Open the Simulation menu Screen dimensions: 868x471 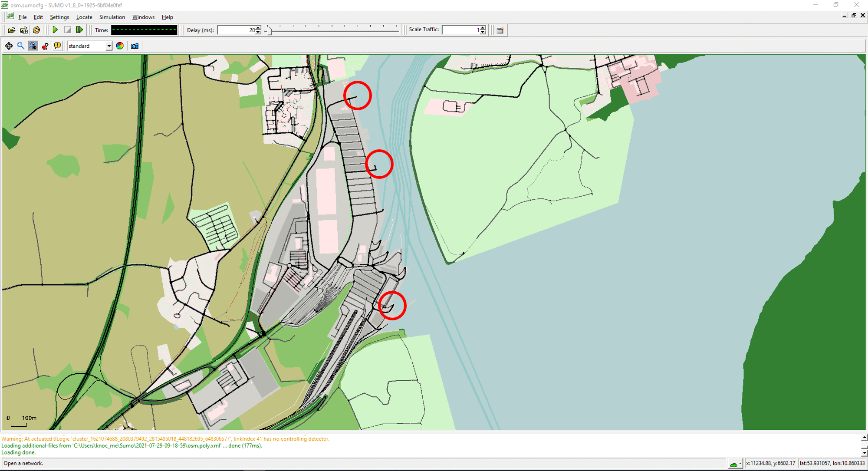(x=112, y=17)
